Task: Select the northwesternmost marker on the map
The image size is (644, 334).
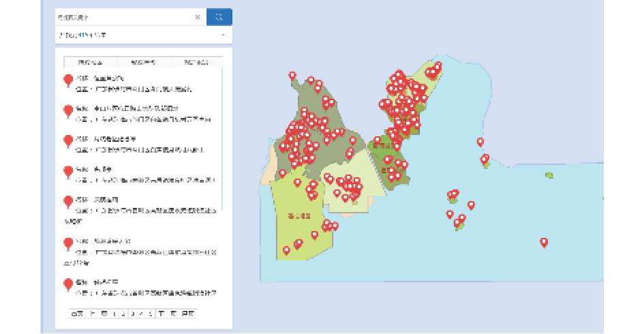Action: pos(292,76)
